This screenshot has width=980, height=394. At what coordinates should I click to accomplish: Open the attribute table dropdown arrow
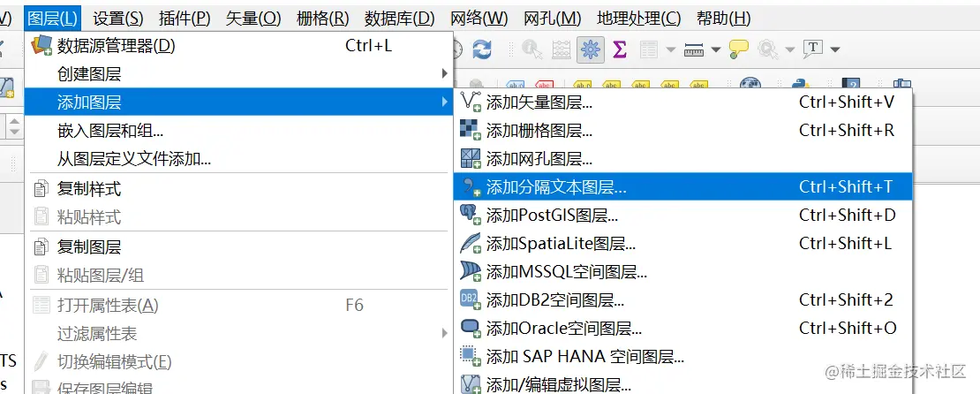[671, 49]
